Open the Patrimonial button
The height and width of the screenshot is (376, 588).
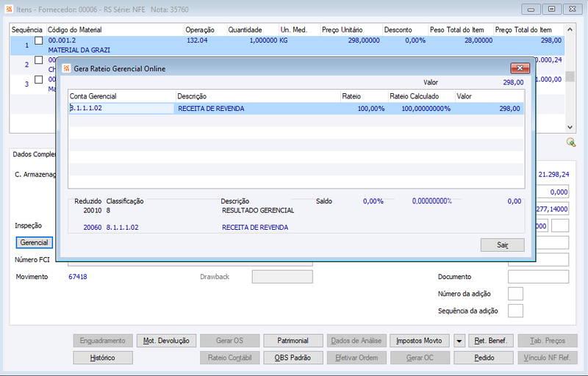pos(293,341)
